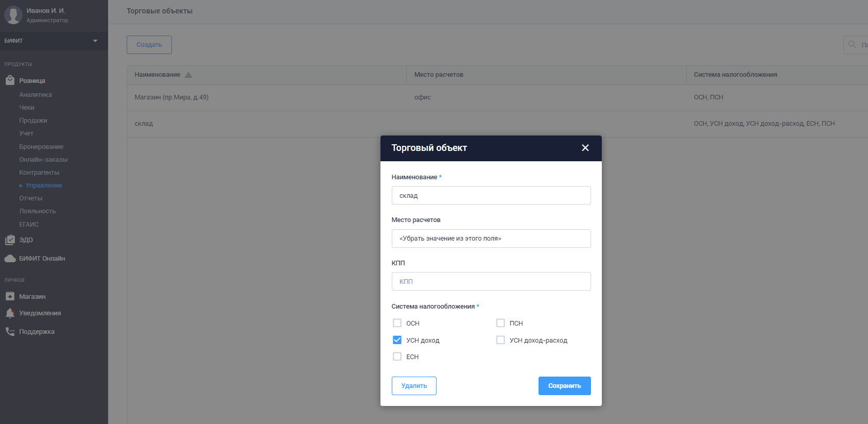
Task: Click the Магазин store icon
Action: [10, 297]
